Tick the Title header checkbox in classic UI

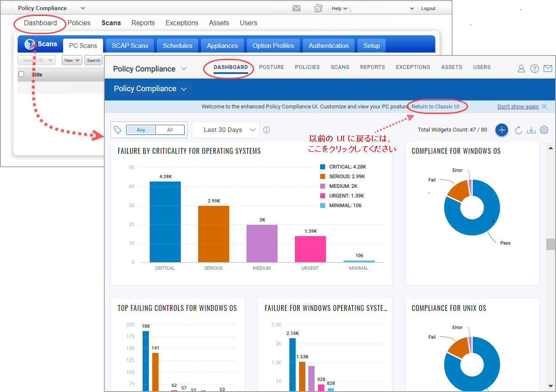click(x=21, y=74)
